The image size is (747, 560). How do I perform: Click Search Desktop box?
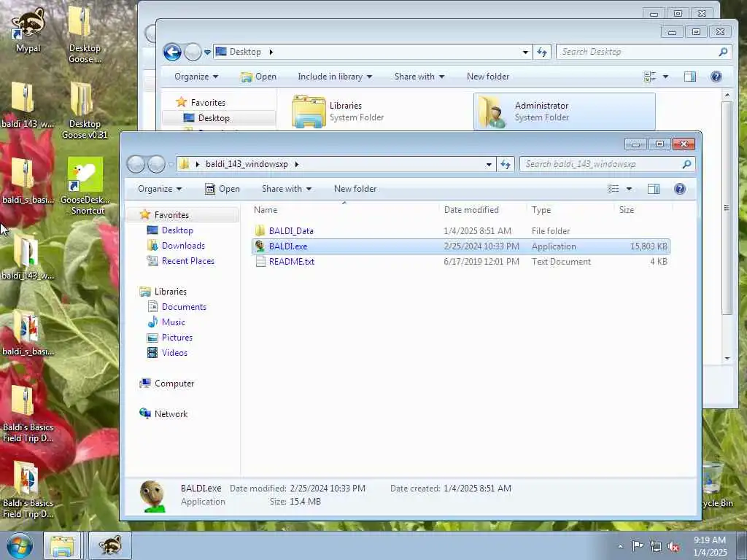[x=643, y=52]
